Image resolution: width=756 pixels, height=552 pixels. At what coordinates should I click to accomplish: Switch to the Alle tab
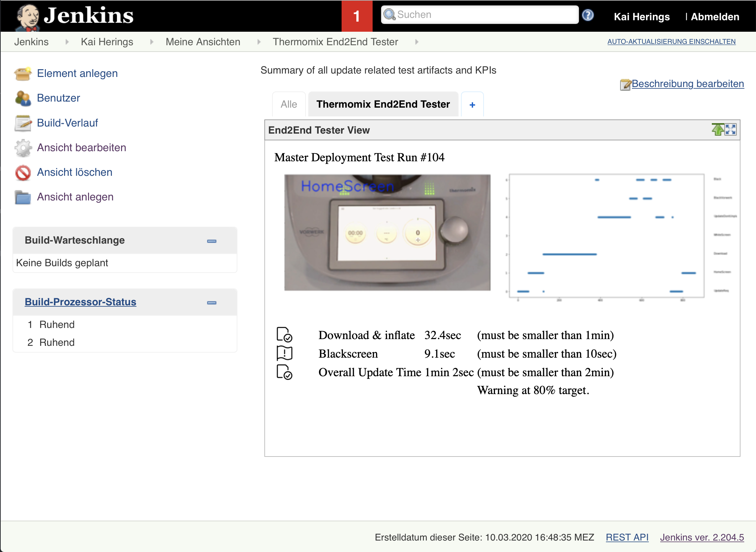(x=289, y=105)
